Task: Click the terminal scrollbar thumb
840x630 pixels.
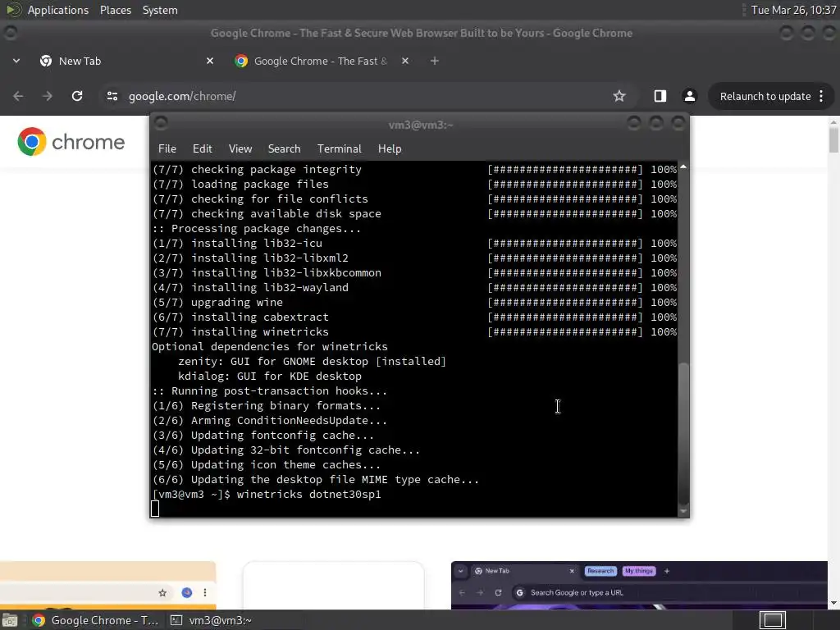Action: [x=683, y=433]
